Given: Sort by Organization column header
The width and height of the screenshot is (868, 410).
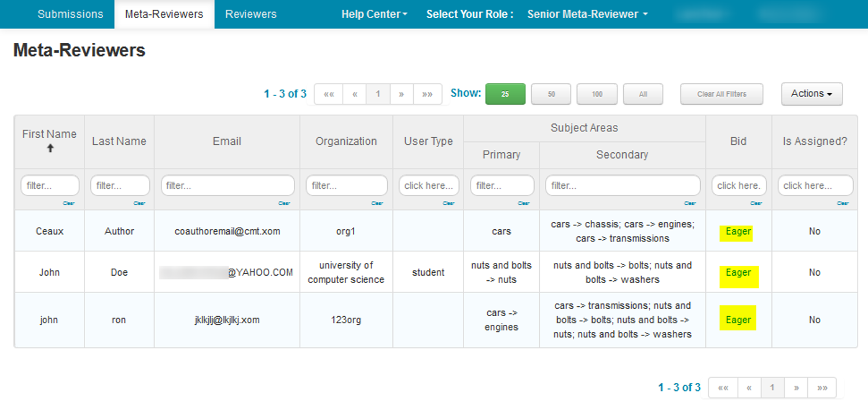Looking at the screenshot, I should (346, 141).
